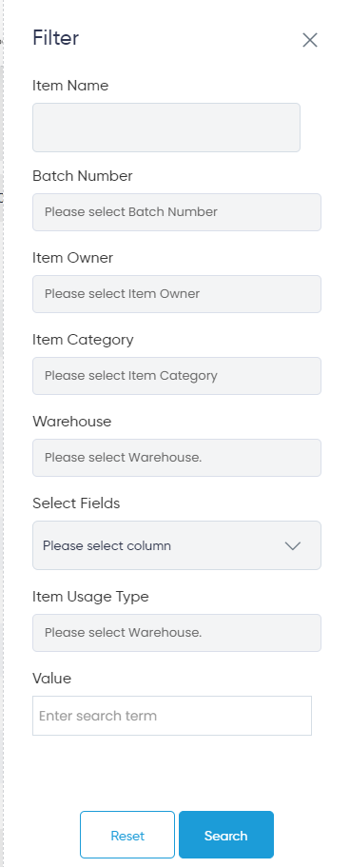Click the Reset button
This screenshot has width=350, height=868.
click(x=127, y=835)
